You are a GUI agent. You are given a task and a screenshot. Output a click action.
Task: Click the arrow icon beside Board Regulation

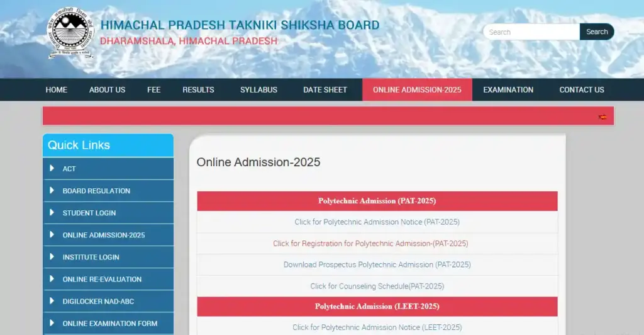[52, 190]
